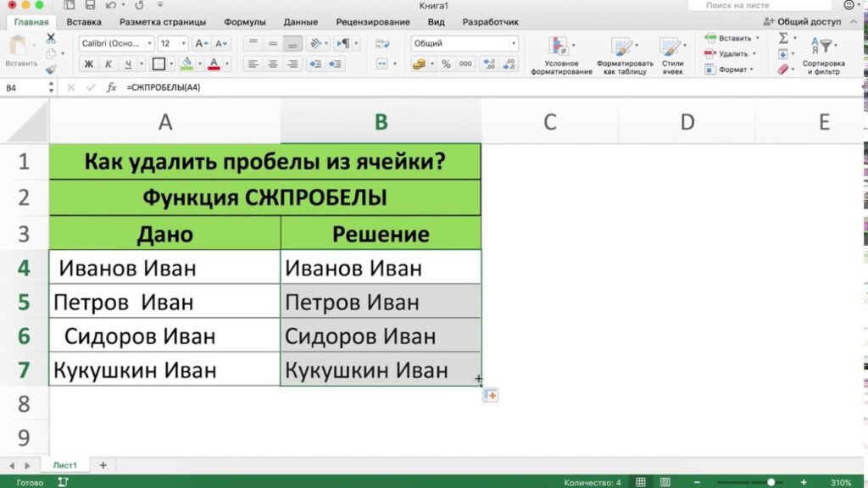Click the yellow fill color swatch
The image size is (868, 488).
(x=185, y=64)
